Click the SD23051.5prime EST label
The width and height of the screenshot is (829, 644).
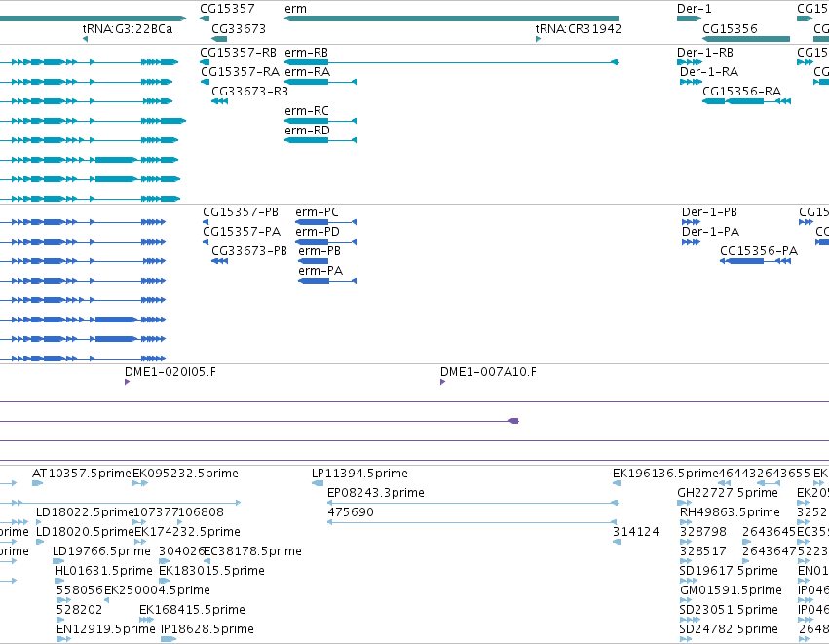coord(729,610)
